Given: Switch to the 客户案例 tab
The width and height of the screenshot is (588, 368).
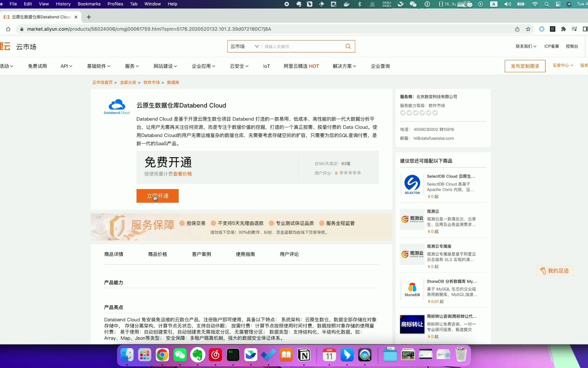Looking at the screenshot, I should coord(201,254).
